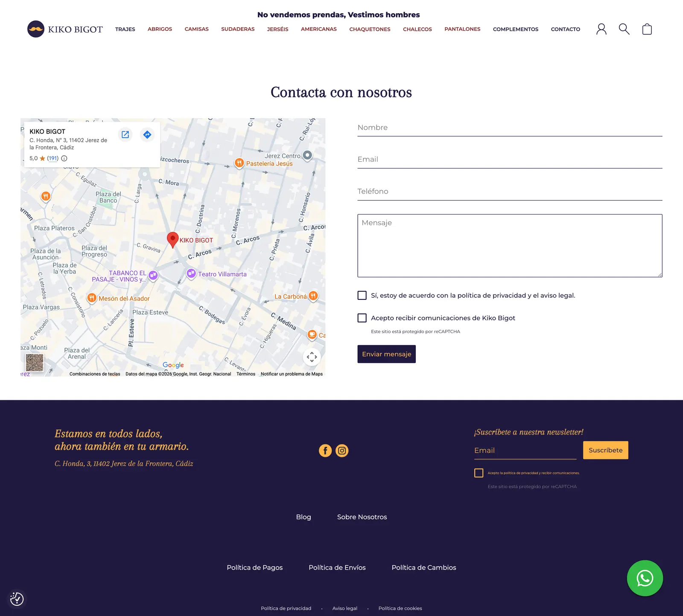Open the WhatsApp chat button

pyautogui.click(x=645, y=578)
